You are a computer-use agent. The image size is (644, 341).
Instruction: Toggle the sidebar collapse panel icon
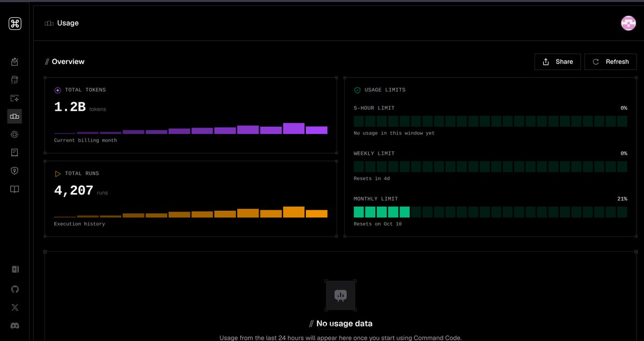(x=15, y=270)
